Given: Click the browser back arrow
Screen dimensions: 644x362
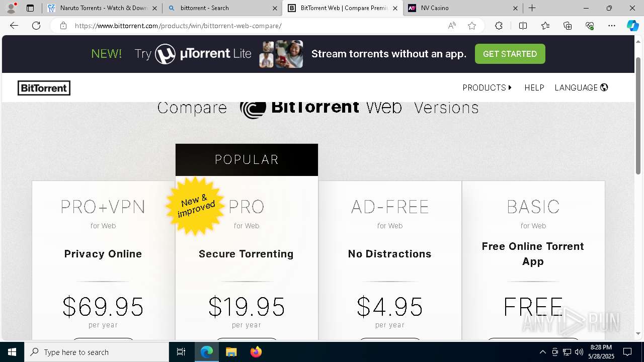Looking at the screenshot, I should coord(14,26).
